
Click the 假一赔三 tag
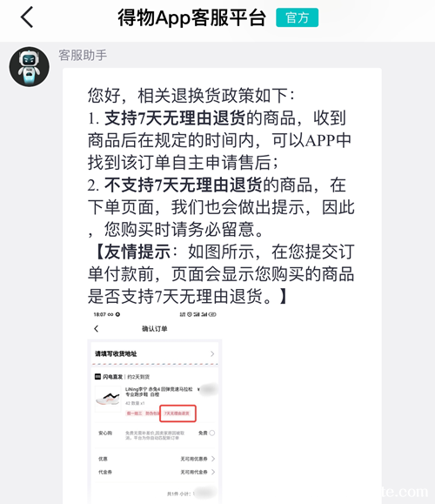click(x=134, y=413)
